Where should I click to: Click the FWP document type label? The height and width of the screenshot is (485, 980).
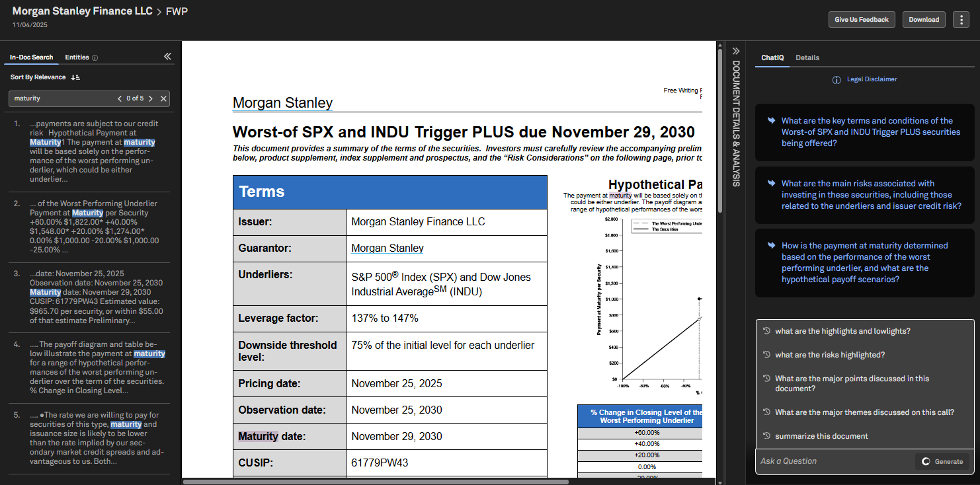click(x=177, y=11)
